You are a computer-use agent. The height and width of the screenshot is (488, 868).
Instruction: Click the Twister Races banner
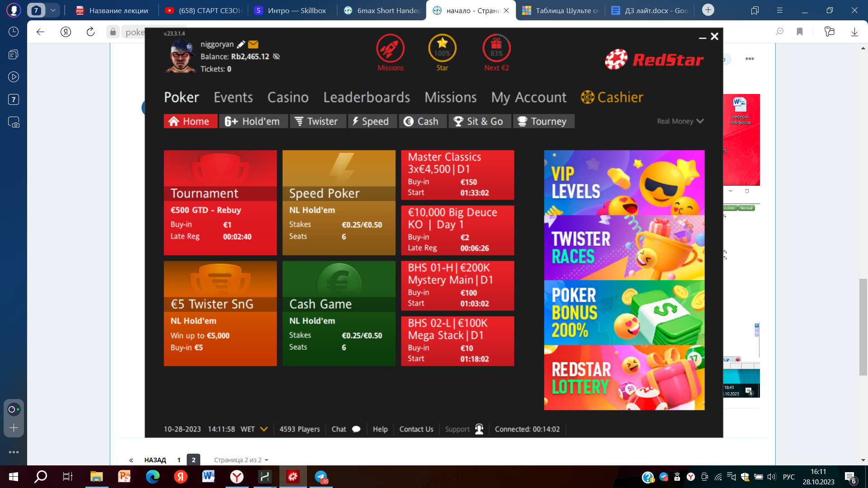(x=624, y=248)
